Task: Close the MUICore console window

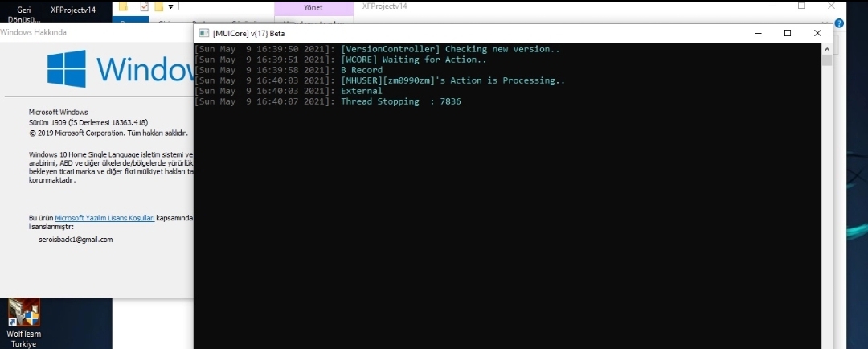Action: [817, 33]
